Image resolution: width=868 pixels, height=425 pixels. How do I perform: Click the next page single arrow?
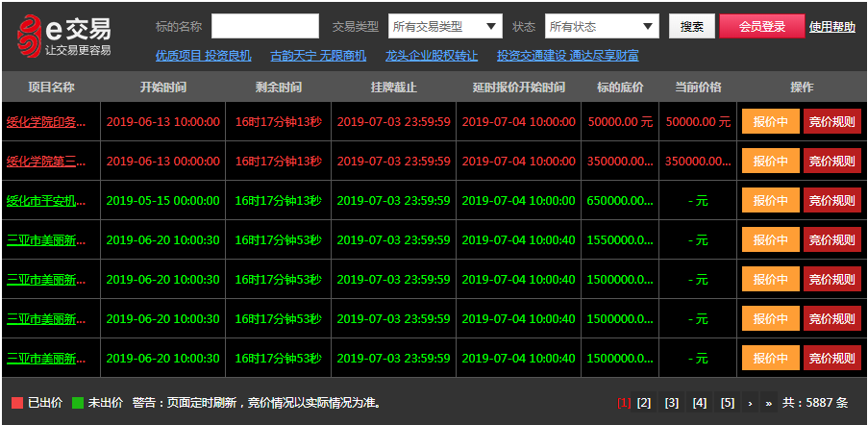[x=750, y=403]
